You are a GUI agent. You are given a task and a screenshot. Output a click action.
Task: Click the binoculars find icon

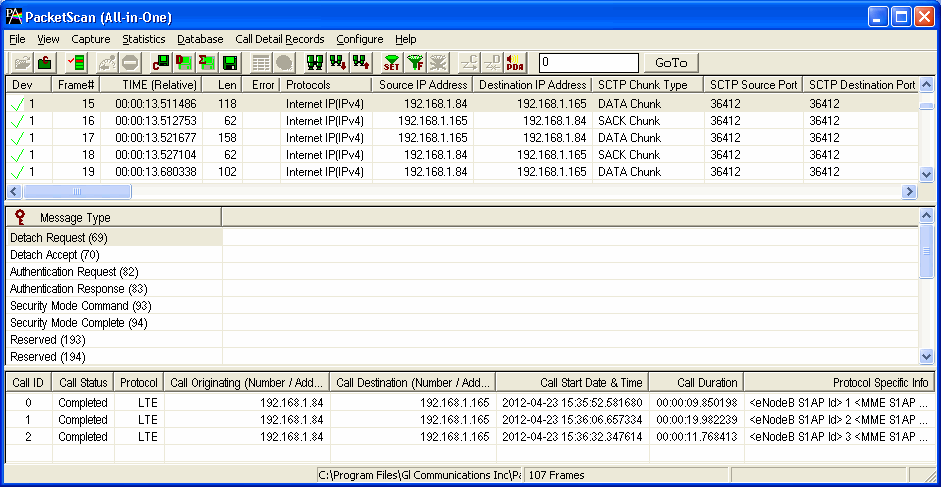point(315,62)
